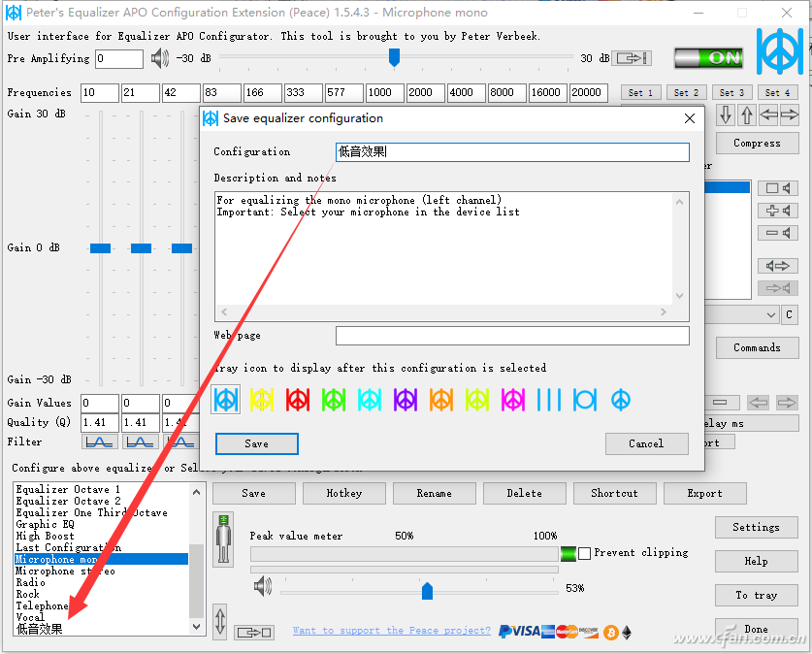This screenshot has height=654, width=812.
Task: Choose the magenta peace tray icon
Action: click(513, 400)
